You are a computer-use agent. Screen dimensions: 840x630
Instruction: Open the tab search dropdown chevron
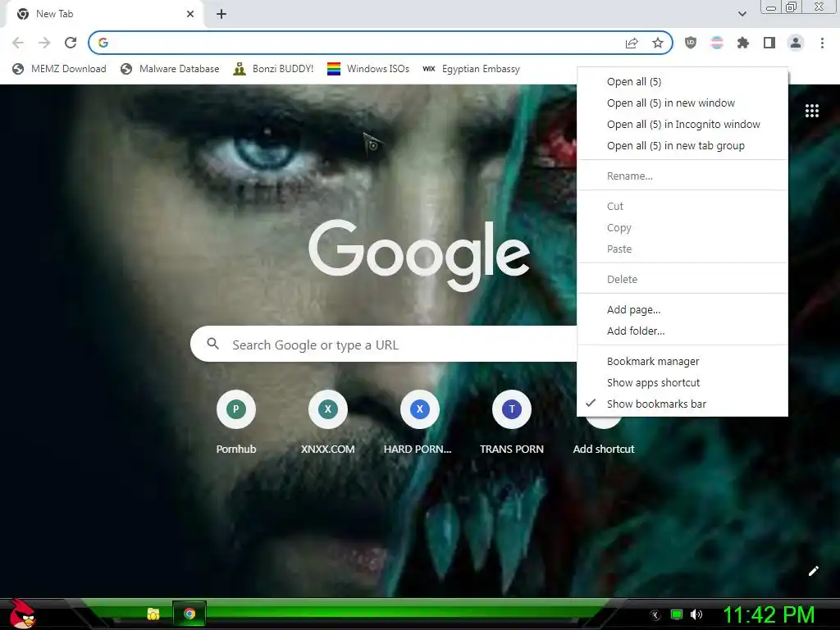click(742, 14)
